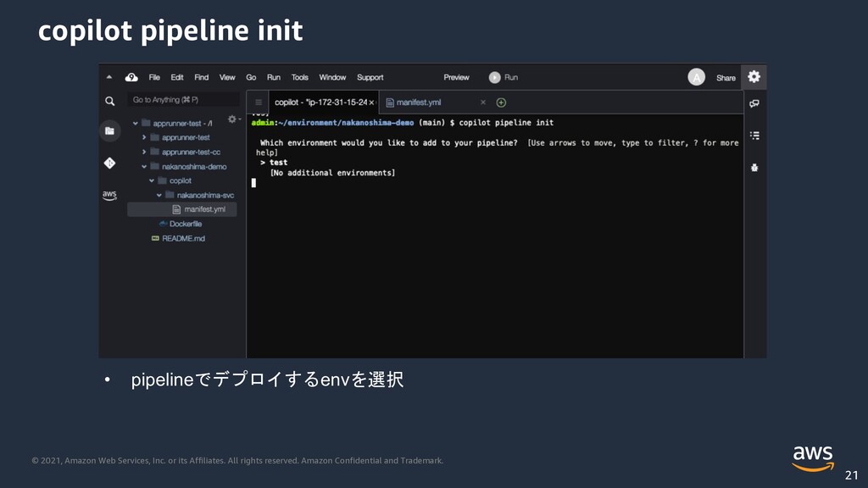The width and height of the screenshot is (868, 488).
Task: Open the Tools menu
Action: (x=299, y=77)
